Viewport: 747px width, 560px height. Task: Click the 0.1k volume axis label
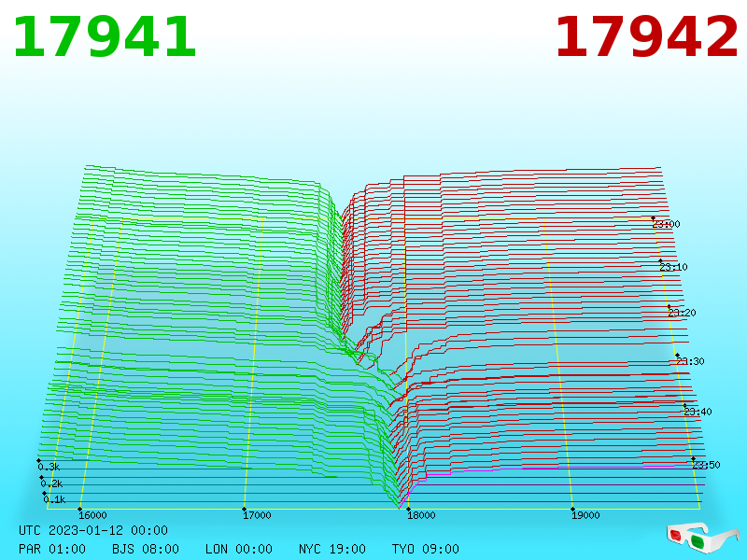(x=54, y=499)
